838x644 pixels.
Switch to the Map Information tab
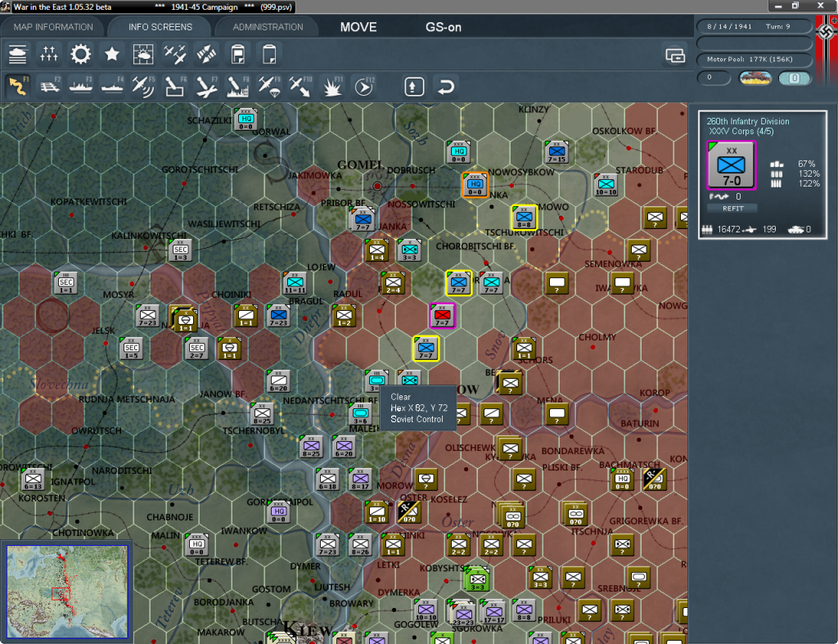(x=53, y=27)
